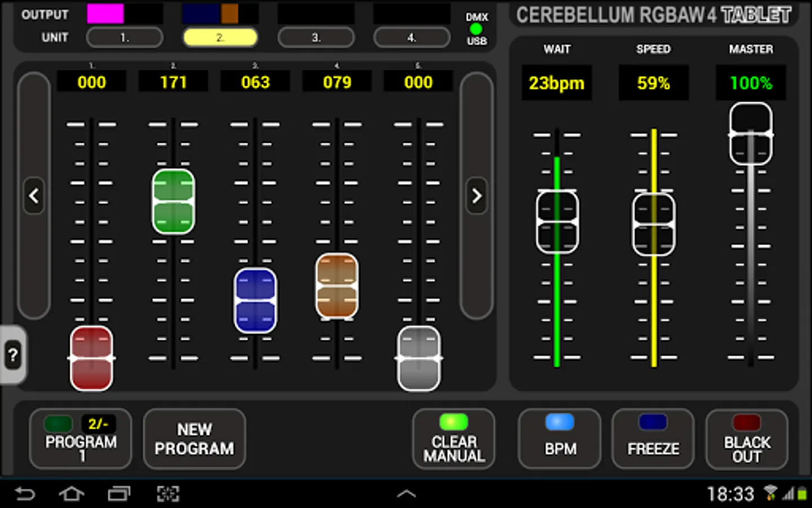Click the 18:33 clock in status bar
Screen dimensions: 812x508
pyautogui.click(x=731, y=494)
